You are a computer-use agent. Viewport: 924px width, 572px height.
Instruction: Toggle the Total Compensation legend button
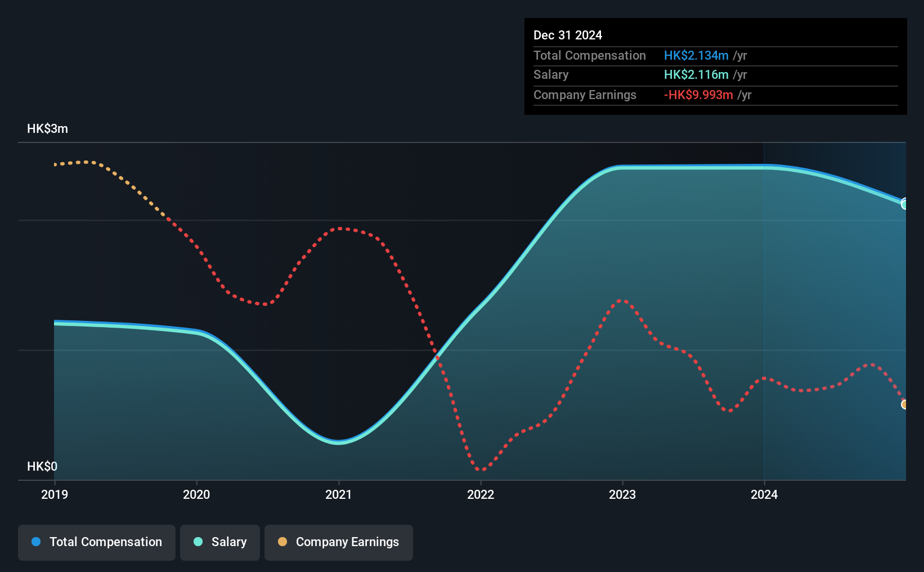(x=97, y=542)
